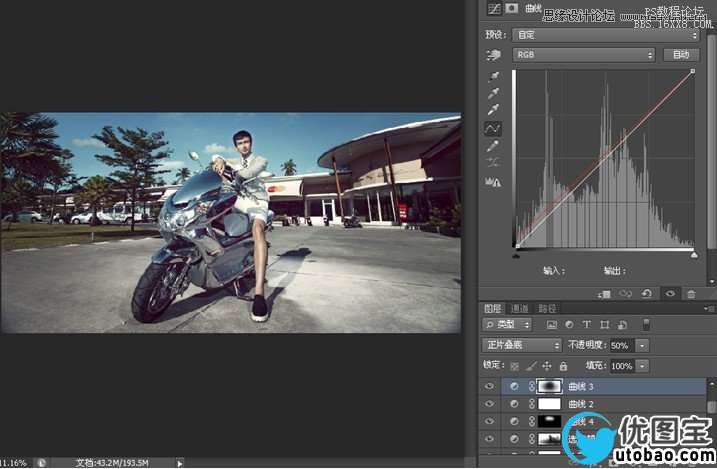Image resolution: width=717 pixels, height=469 pixels.
Task: Click the white point input slider
Action: click(x=694, y=255)
